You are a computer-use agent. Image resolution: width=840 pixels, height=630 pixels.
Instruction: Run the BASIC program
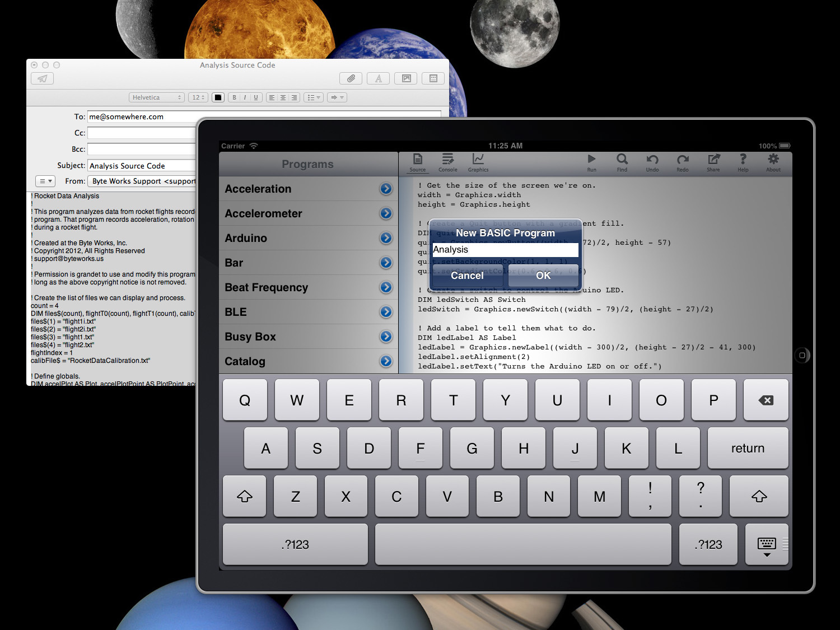coord(591,162)
